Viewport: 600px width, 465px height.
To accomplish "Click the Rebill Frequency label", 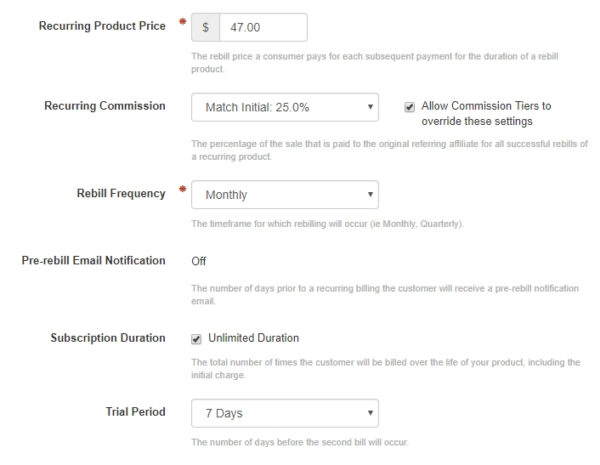I will (x=120, y=193).
